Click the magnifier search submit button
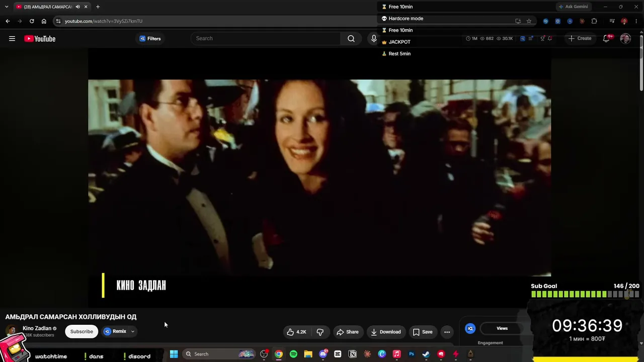Screen dimensions: 644x362 point(351,39)
